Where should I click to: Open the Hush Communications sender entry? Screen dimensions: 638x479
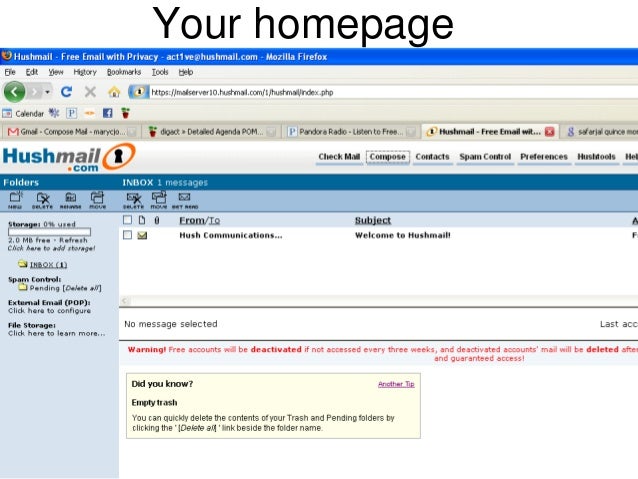231,235
